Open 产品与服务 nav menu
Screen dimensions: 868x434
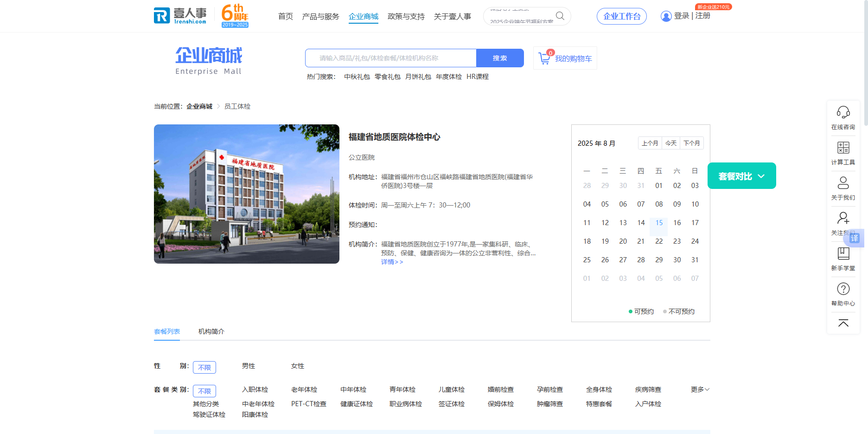pos(321,16)
